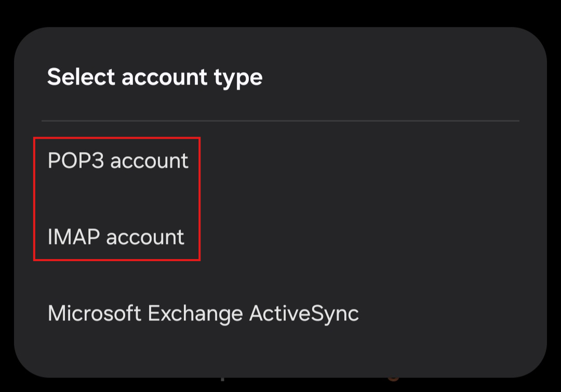This screenshot has height=392, width=561.
Task: Click the word "type" in dialog title
Action: coord(238,78)
